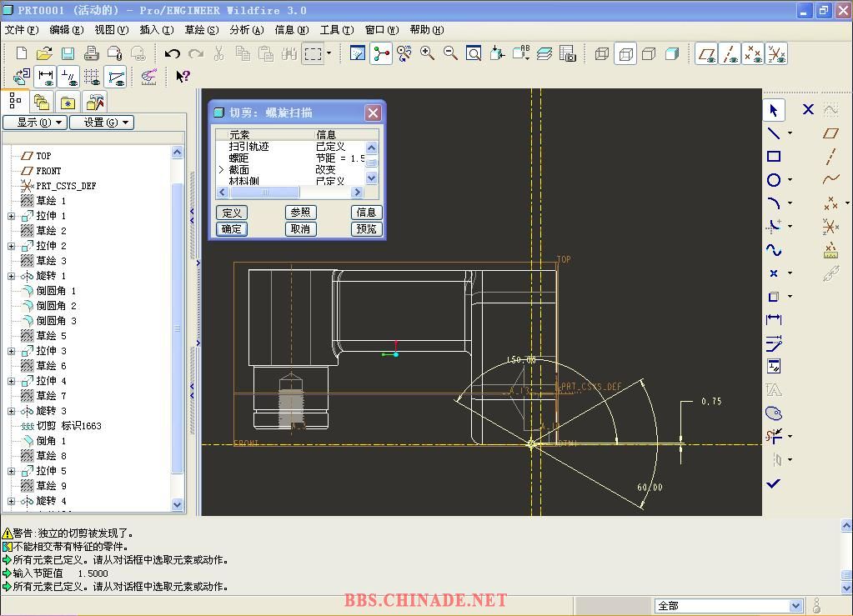Open the 分析 menu
853x616 pixels.
(x=247, y=30)
